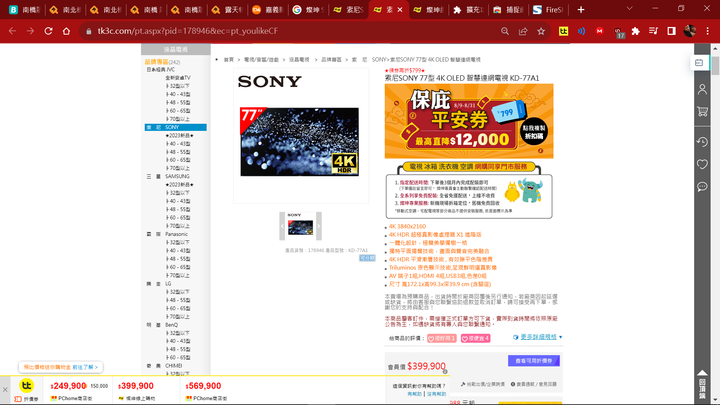Click the first pink rating tag
The width and height of the screenshot is (720, 405).
coord(442,338)
